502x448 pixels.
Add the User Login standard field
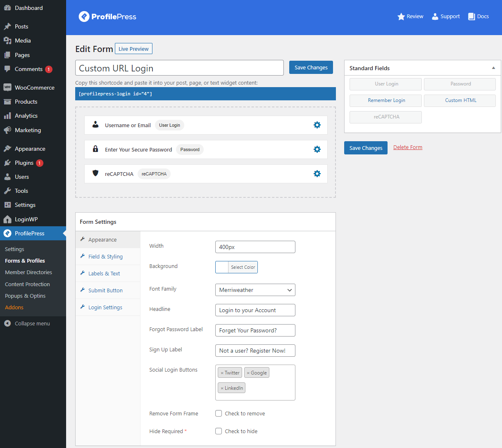[385, 84]
